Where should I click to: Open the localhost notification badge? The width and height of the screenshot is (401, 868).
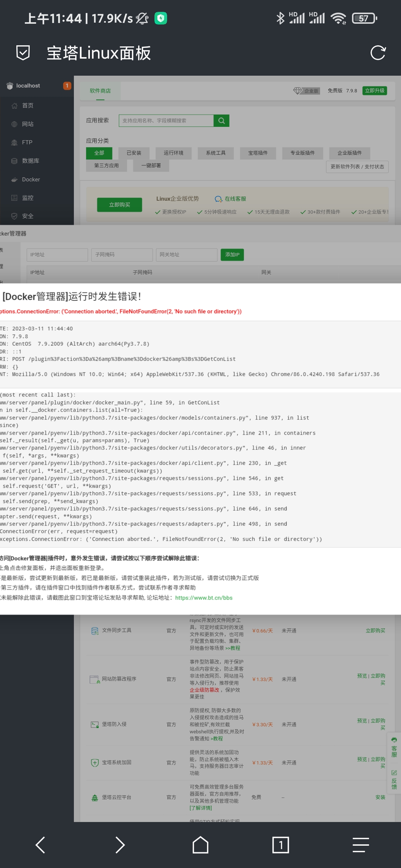click(67, 86)
